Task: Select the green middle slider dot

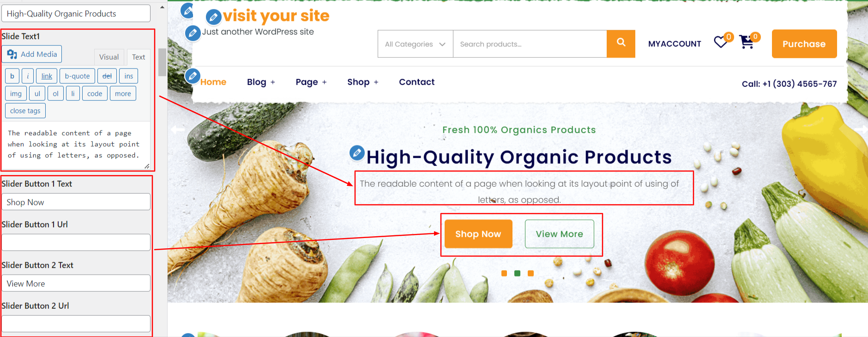Action: [x=517, y=273]
